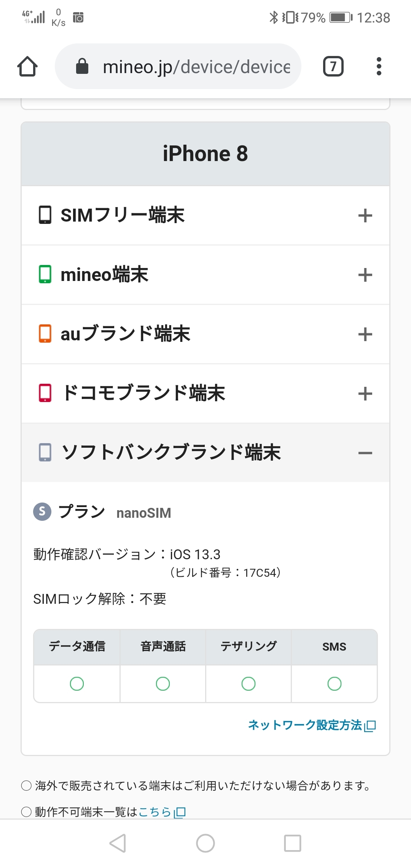The width and height of the screenshot is (411, 868).
Task: Open the tab switcher showing 7 tabs
Action: click(x=333, y=67)
